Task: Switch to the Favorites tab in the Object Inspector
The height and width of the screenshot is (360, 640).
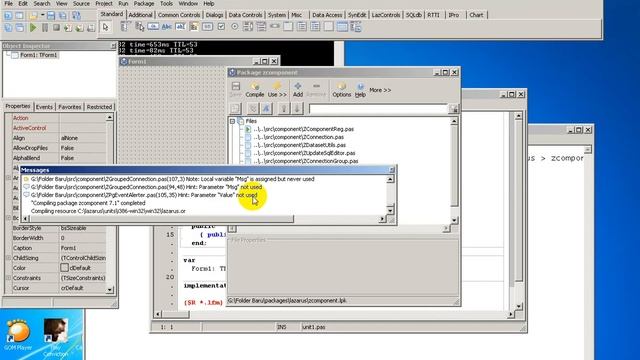Action: [x=69, y=107]
